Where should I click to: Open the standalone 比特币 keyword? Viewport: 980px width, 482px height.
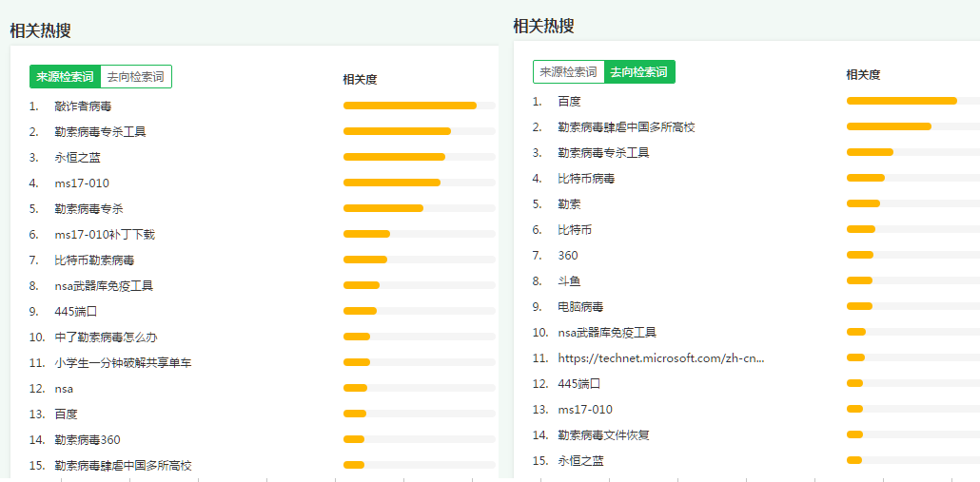pos(575,229)
